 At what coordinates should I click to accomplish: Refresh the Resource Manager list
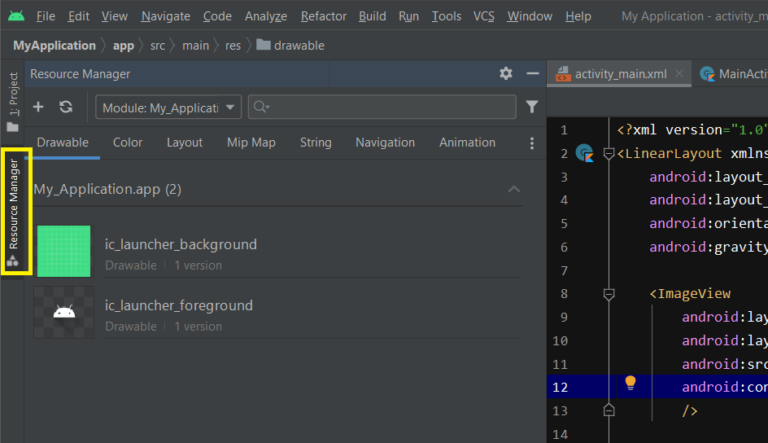click(x=66, y=107)
